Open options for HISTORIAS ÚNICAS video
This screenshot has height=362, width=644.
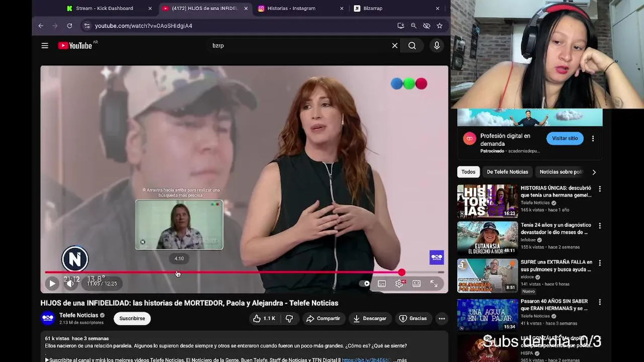point(599,189)
